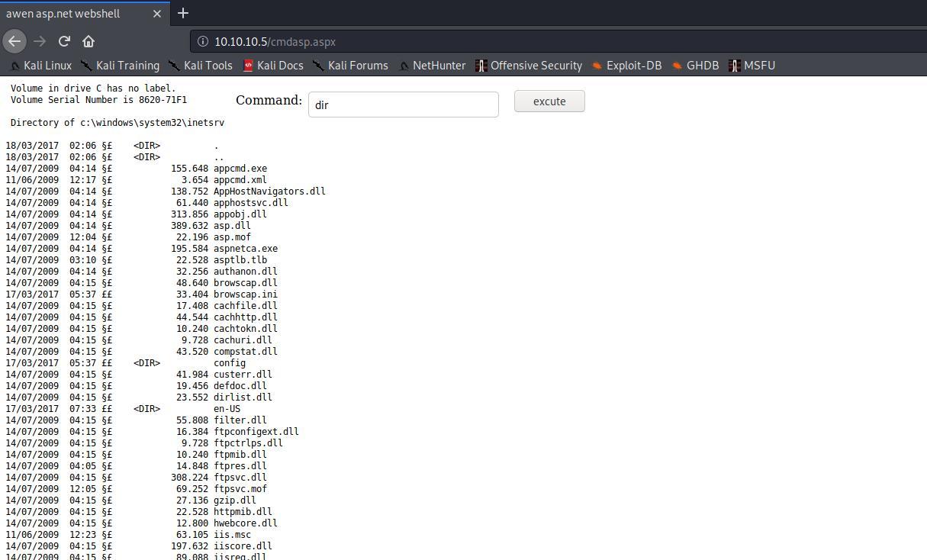Screen dimensions: 927x560
Task: Click custerr.dll file name
Action: (243, 375)
